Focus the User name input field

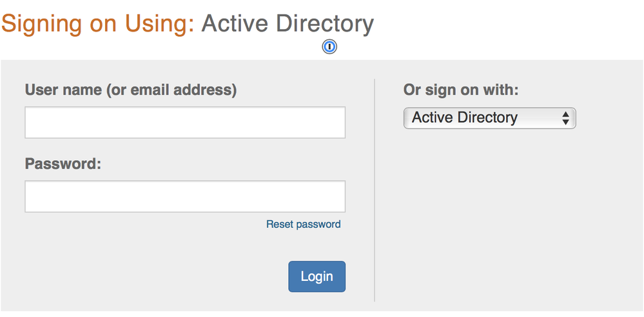click(185, 123)
